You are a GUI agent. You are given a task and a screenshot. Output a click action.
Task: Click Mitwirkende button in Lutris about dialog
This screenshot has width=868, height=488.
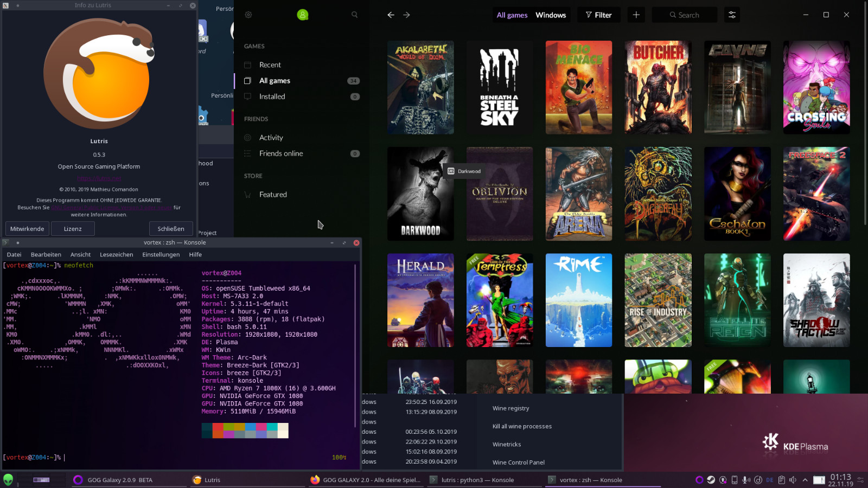click(x=27, y=229)
